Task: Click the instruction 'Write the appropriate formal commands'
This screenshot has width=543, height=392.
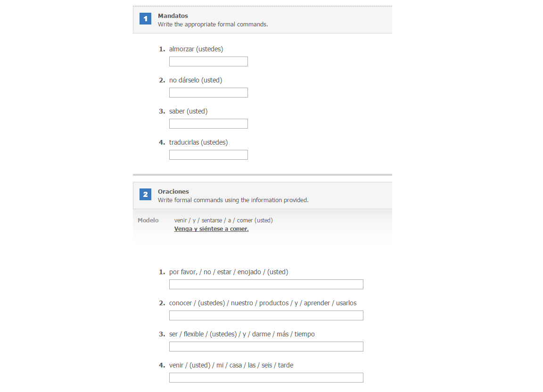Action: [x=213, y=24]
